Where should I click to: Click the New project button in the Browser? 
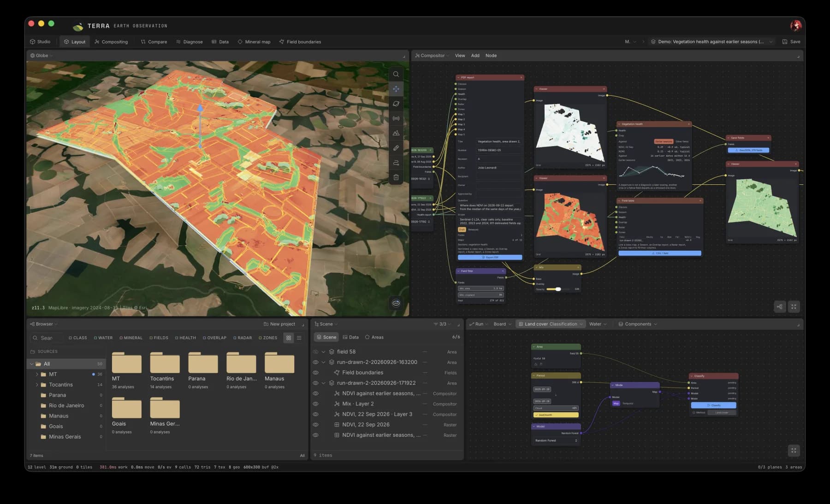click(x=279, y=324)
